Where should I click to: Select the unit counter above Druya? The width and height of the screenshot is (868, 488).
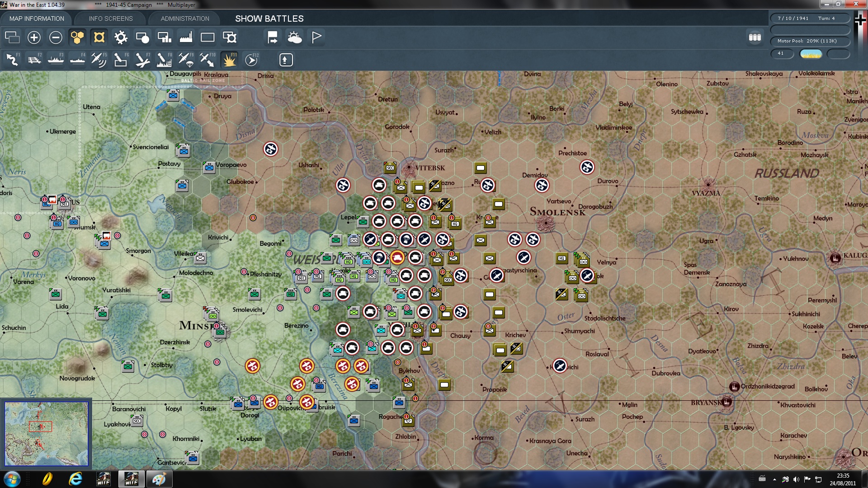pyautogui.click(x=173, y=95)
